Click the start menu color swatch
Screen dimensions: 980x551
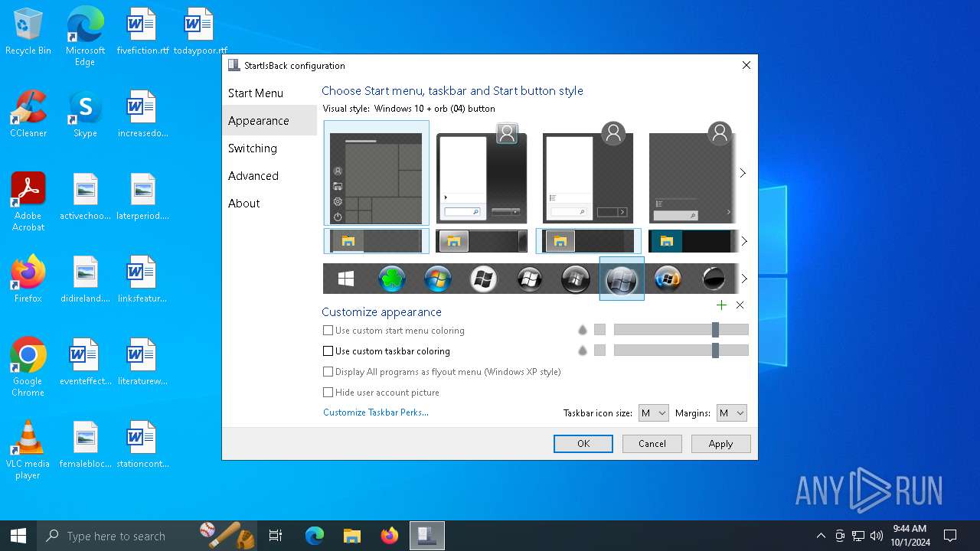pyautogui.click(x=599, y=330)
